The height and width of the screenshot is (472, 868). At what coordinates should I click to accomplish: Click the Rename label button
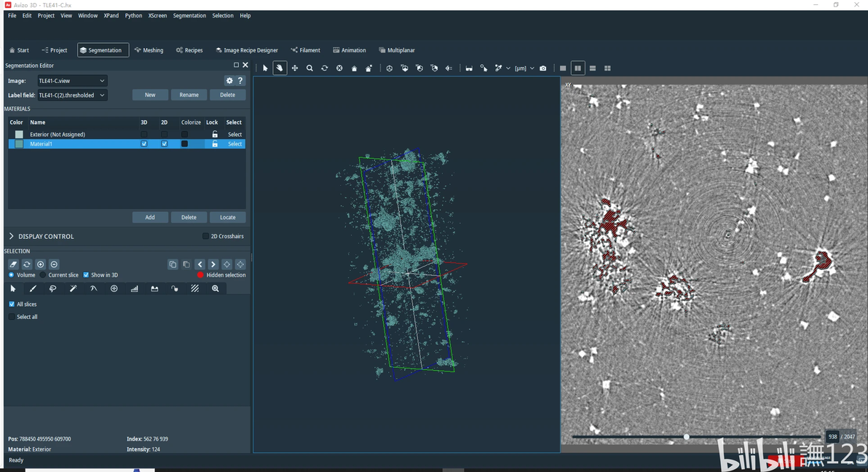[189, 95]
